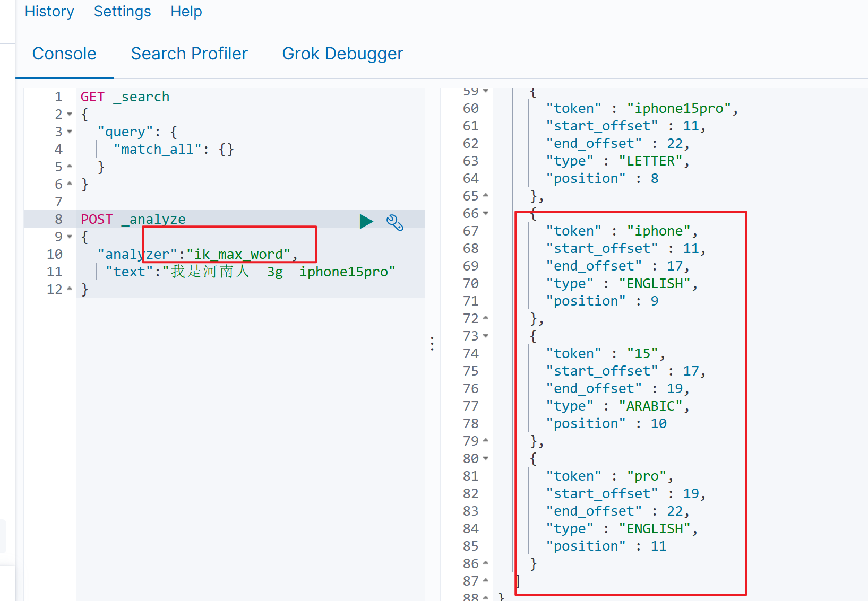Open the Settings menu
This screenshot has width=868, height=601.
[122, 11]
